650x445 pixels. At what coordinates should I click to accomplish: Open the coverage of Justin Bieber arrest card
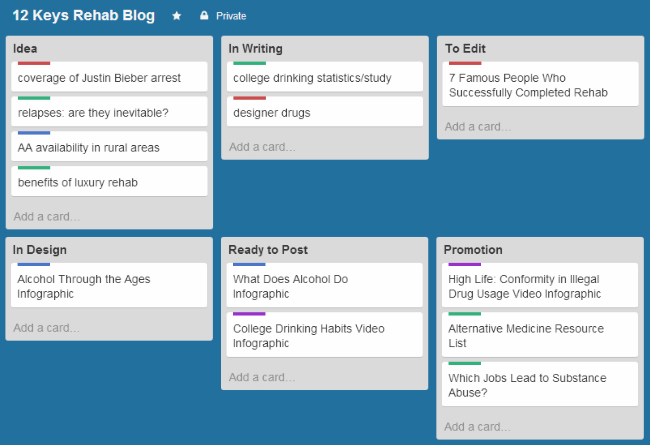(109, 77)
